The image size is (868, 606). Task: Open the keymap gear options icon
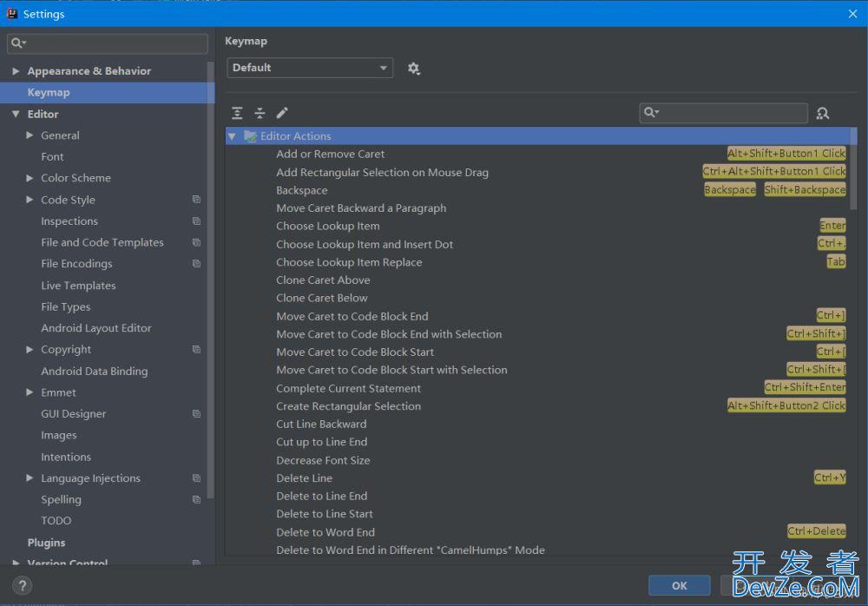[413, 68]
